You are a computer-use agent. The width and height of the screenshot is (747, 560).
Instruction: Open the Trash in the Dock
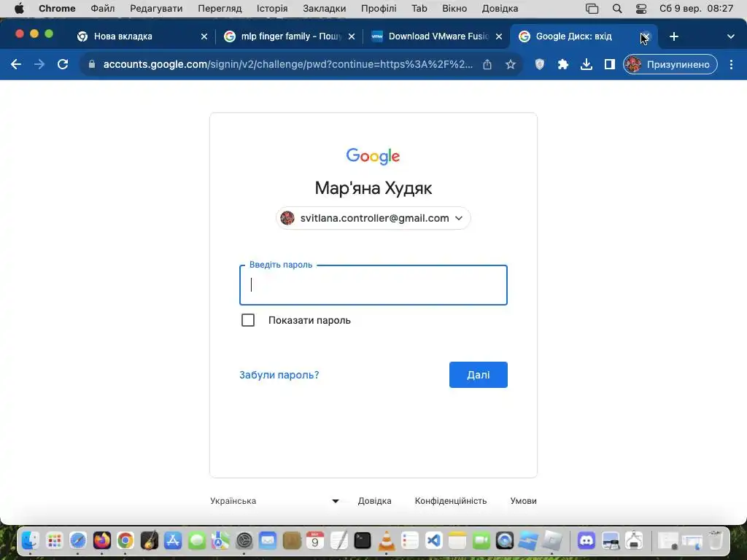point(715,541)
